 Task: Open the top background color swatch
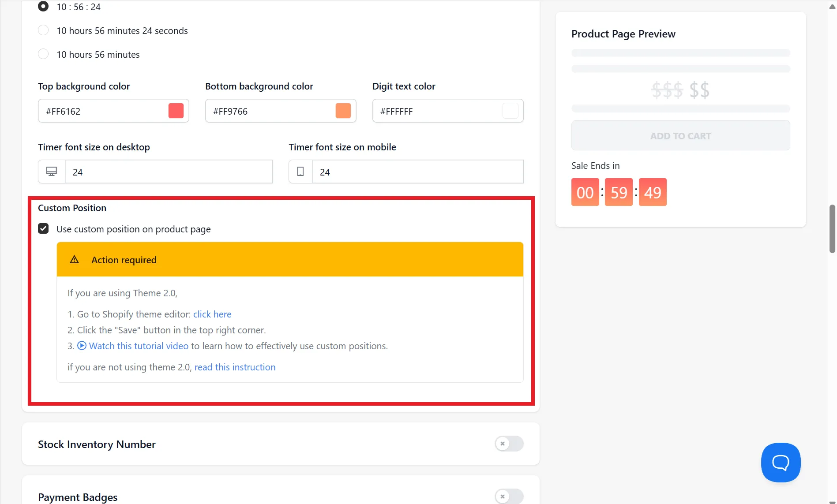point(176,111)
